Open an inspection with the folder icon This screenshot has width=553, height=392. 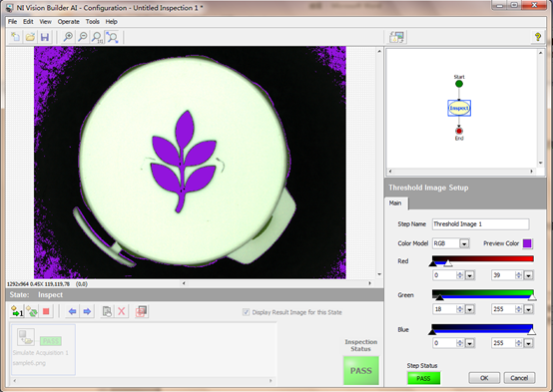(x=30, y=37)
